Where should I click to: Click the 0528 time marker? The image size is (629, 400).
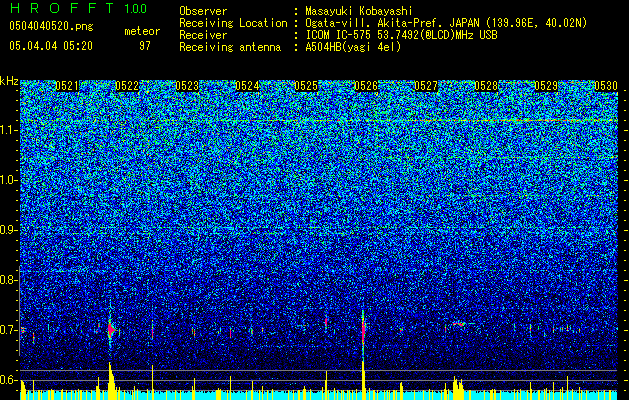pyautogui.click(x=486, y=86)
